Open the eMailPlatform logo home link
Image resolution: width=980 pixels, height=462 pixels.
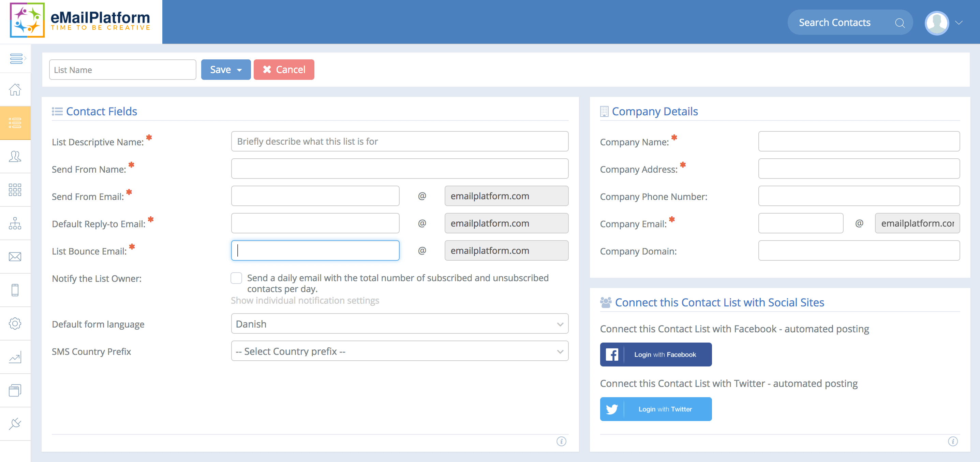pyautogui.click(x=80, y=21)
